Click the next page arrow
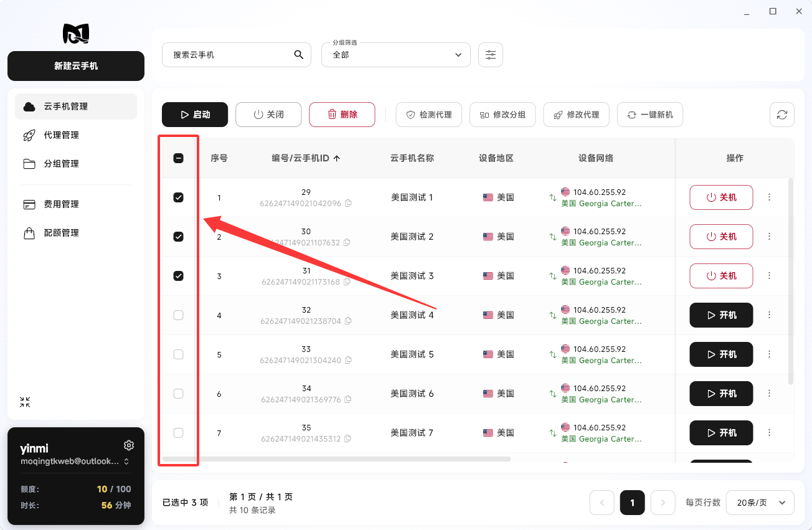 [663, 503]
